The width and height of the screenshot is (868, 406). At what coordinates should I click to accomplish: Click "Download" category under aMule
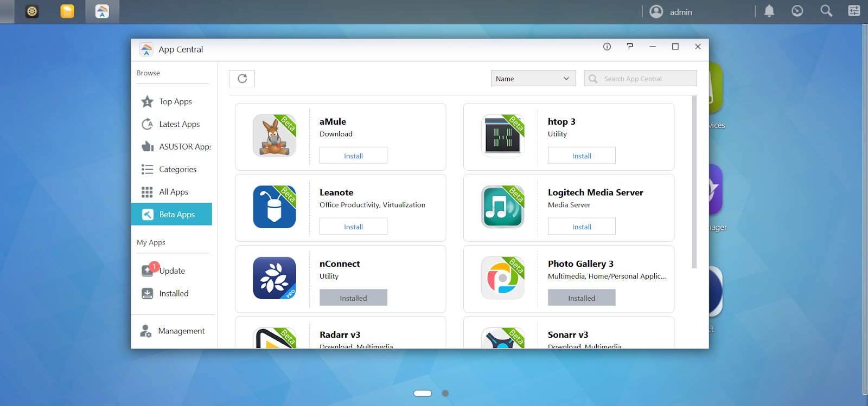click(x=336, y=134)
